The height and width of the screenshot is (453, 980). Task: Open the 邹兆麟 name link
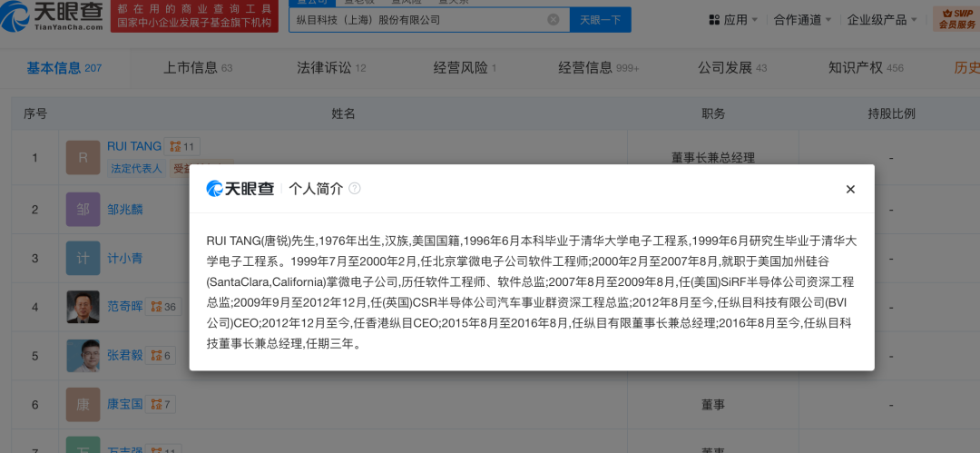[x=125, y=209]
